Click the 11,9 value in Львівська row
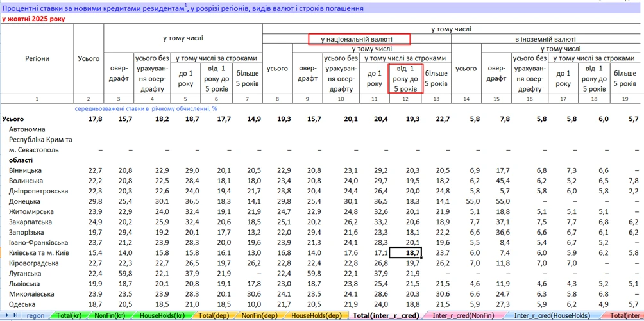The height and width of the screenshot is (321, 644). pos(503,284)
